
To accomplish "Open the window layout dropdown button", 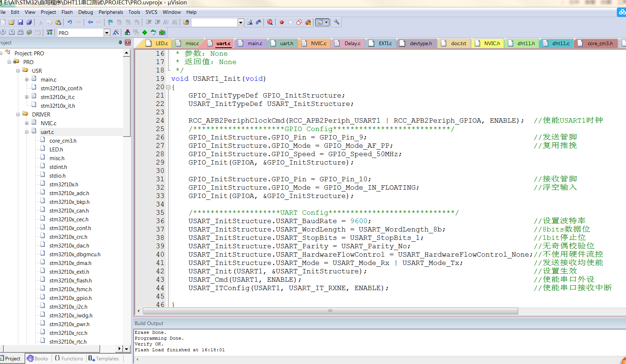I will click(x=322, y=22).
